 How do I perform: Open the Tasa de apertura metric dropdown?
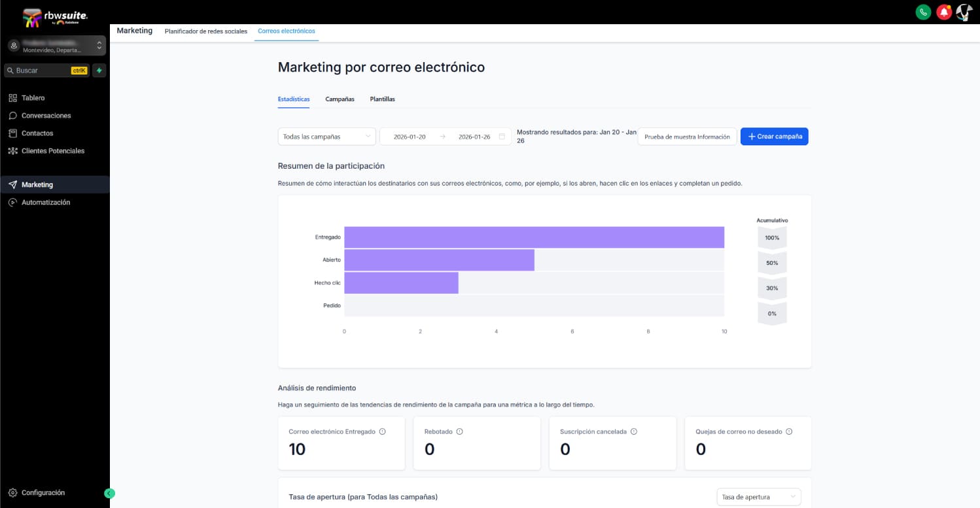coord(759,498)
